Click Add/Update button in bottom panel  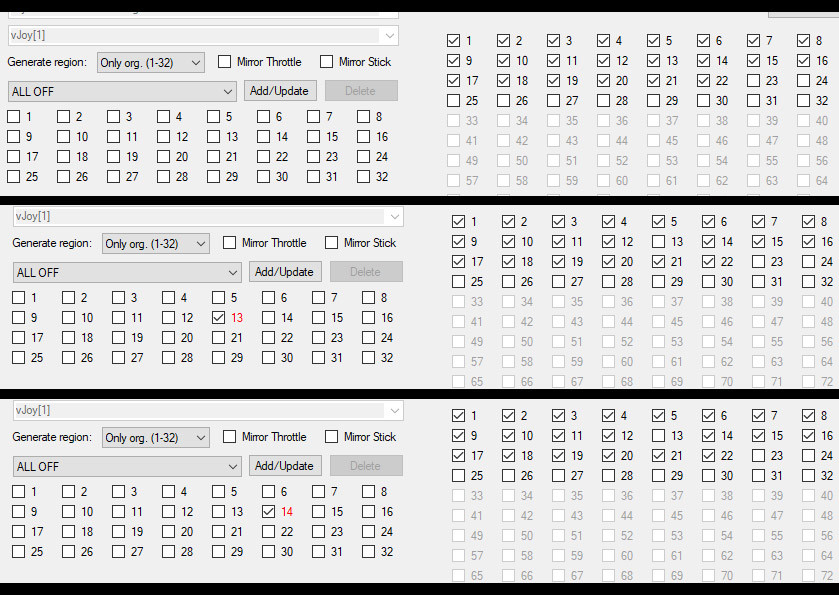point(285,466)
